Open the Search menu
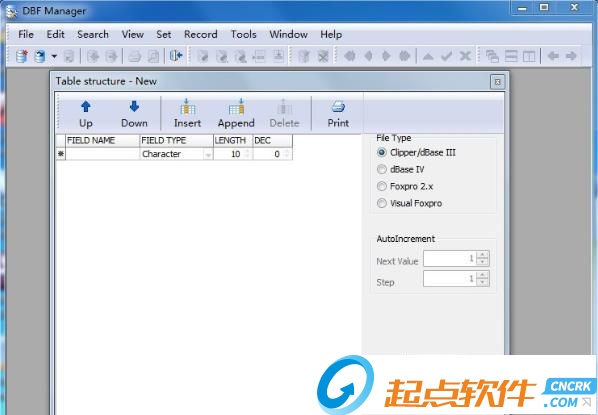598x415 pixels. point(93,34)
